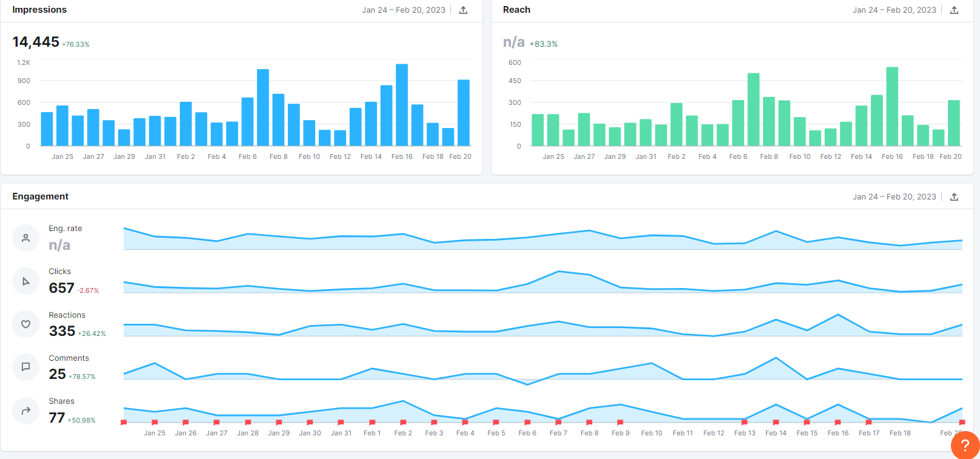
Task: Export the Impressions chart via upload icon
Action: pyautogui.click(x=463, y=10)
